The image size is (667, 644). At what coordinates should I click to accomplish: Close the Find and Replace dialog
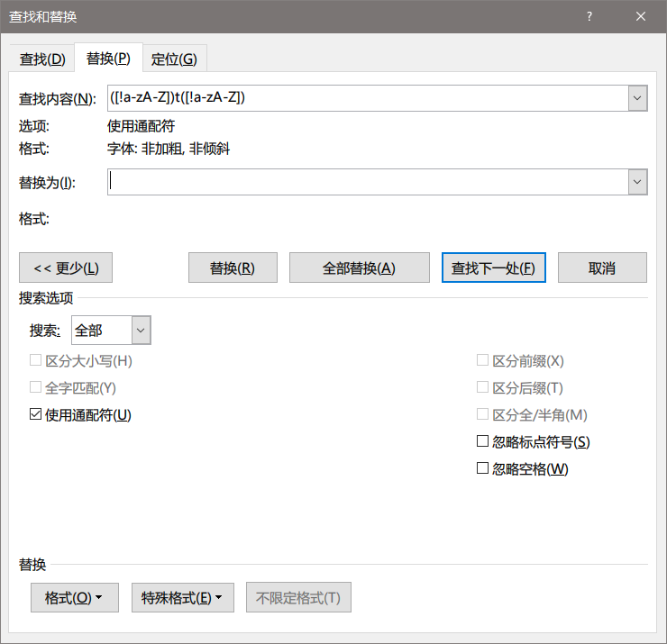point(641,17)
